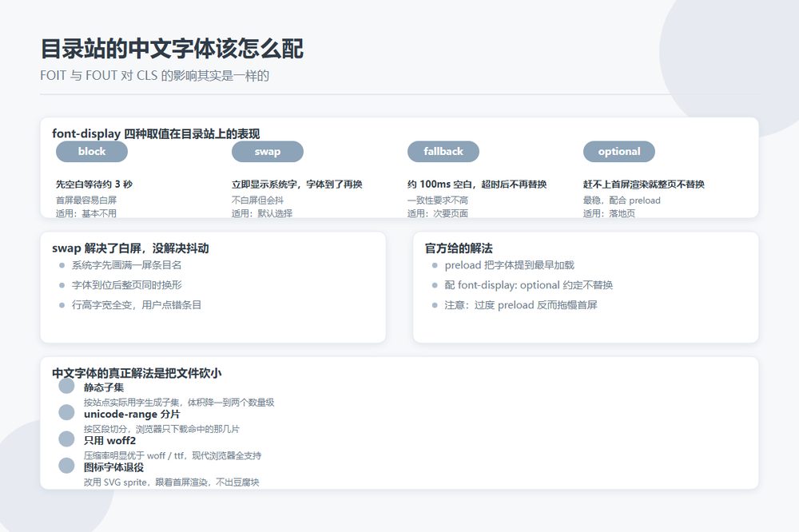This screenshot has width=799, height=532.
Task: Click the bullet 配 font-display: optional 约定不替换
Action: (529, 285)
